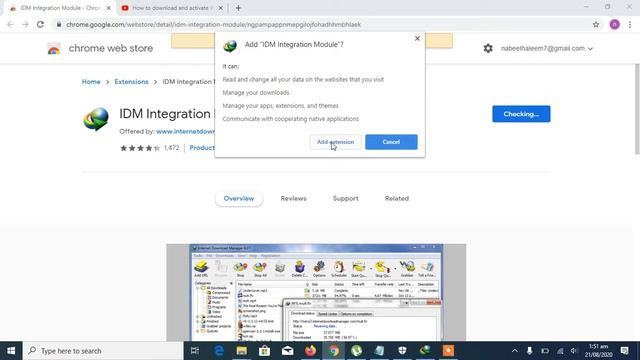Bookmark this page with the star icon
The image size is (640, 360).
point(596,24)
